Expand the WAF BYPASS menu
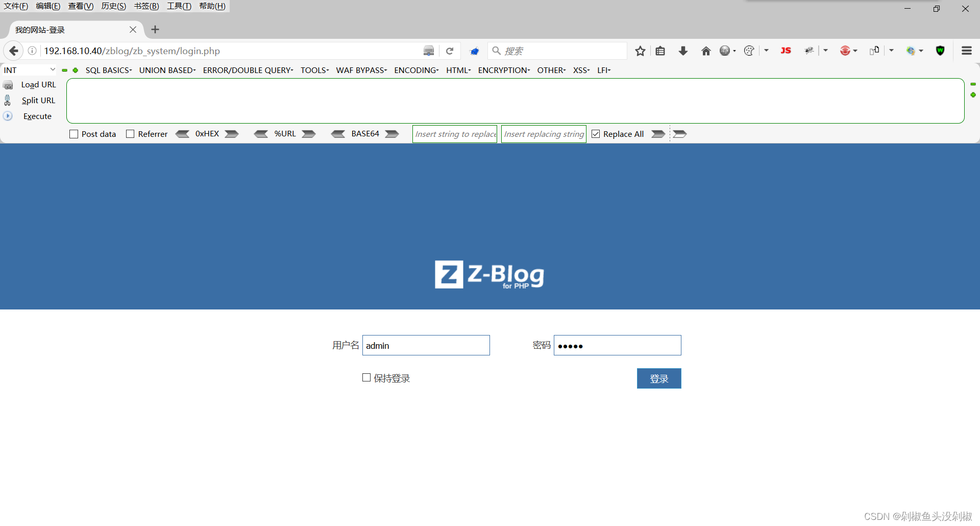Viewport: 980px width, 526px height. pyautogui.click(x=361, y=70)
